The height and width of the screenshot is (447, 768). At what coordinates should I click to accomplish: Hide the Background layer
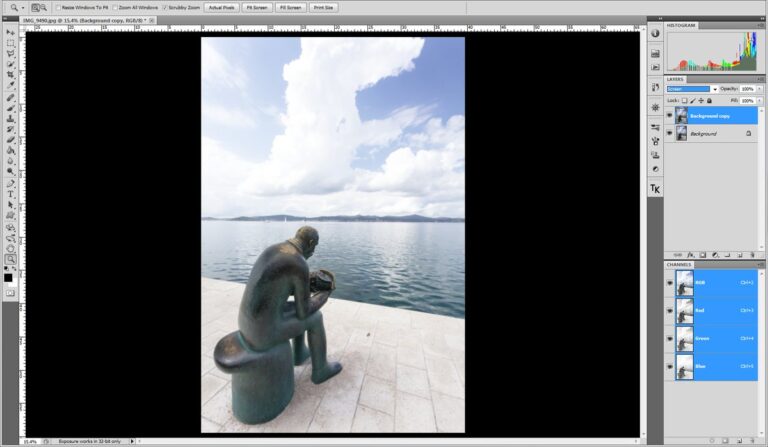click(669, 133)
